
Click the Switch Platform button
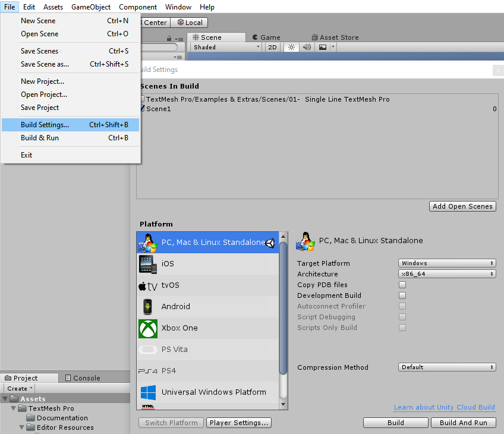[x=171, y=423]
